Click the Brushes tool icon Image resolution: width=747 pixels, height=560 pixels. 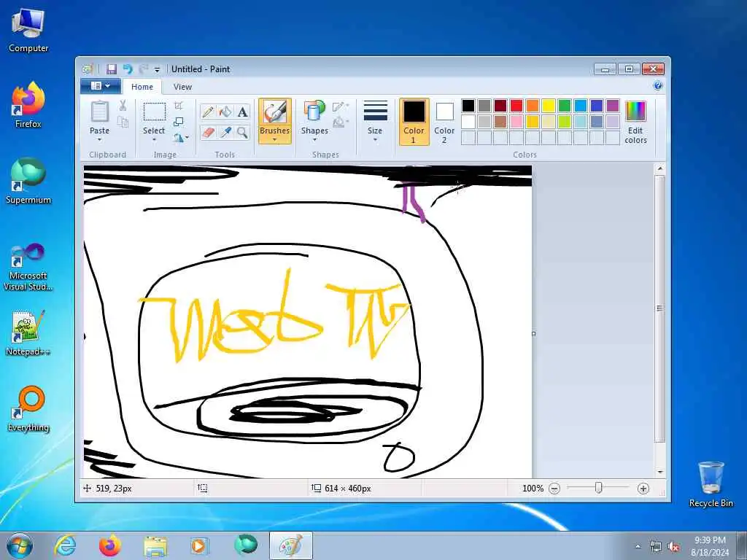(275, 112)
